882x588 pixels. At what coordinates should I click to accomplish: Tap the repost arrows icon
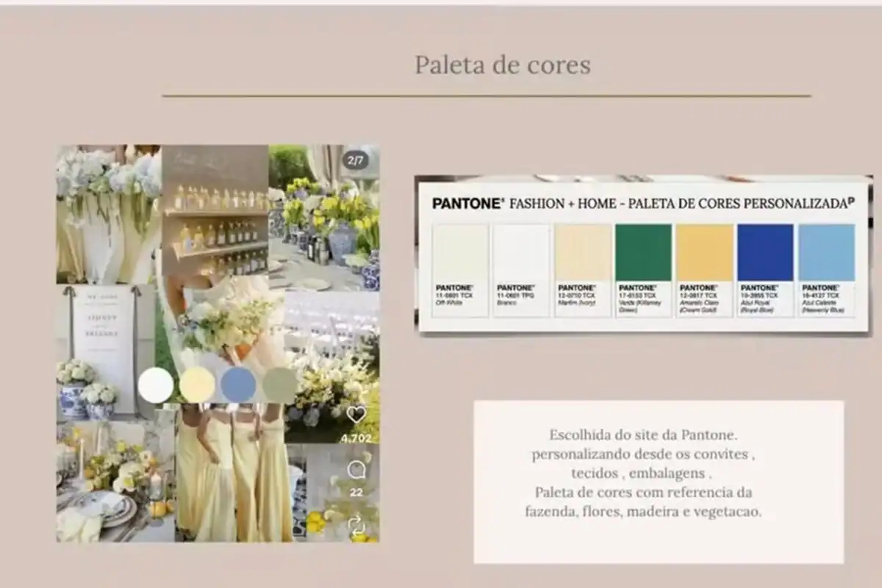coord(356,525)
